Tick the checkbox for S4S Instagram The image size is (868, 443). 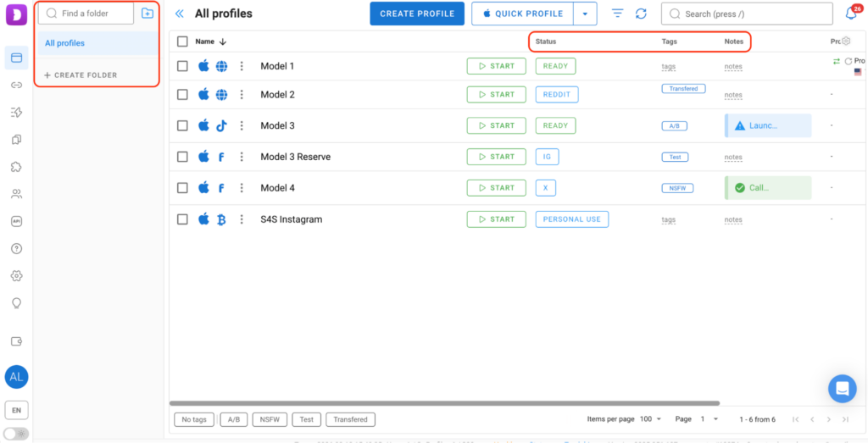point(182,219)
